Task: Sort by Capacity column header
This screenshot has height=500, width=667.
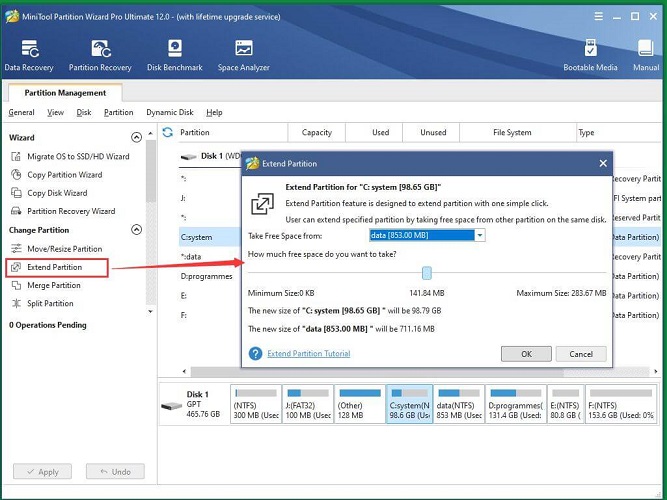Action: pyautogui.click(x=316, y=132)
